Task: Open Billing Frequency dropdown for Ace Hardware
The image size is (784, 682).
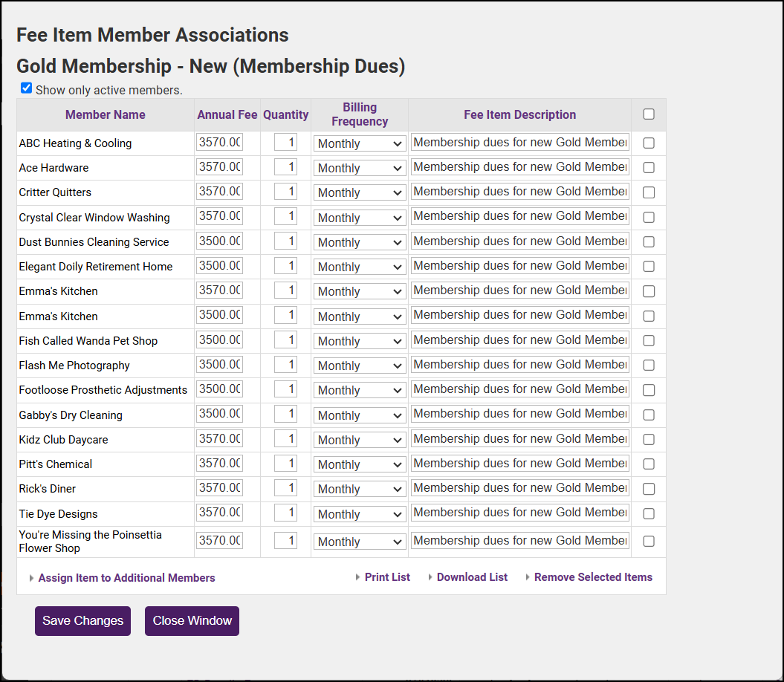Action: [x=360, y=168]
